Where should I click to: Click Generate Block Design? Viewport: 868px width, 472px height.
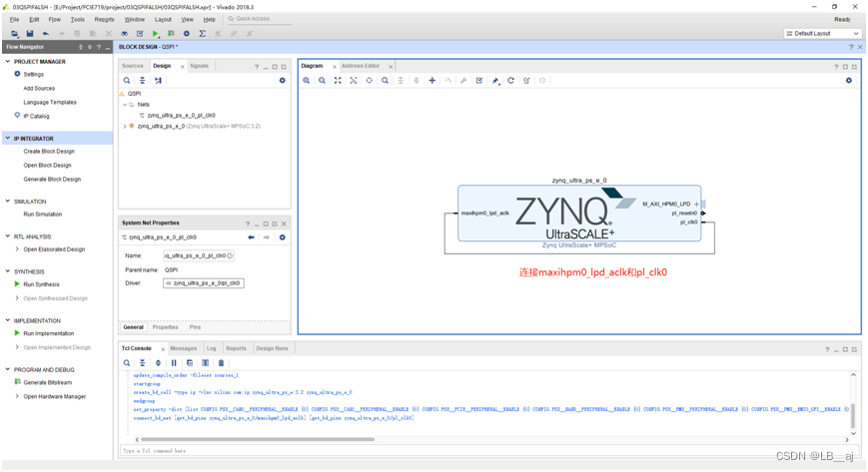coord(52,180)
